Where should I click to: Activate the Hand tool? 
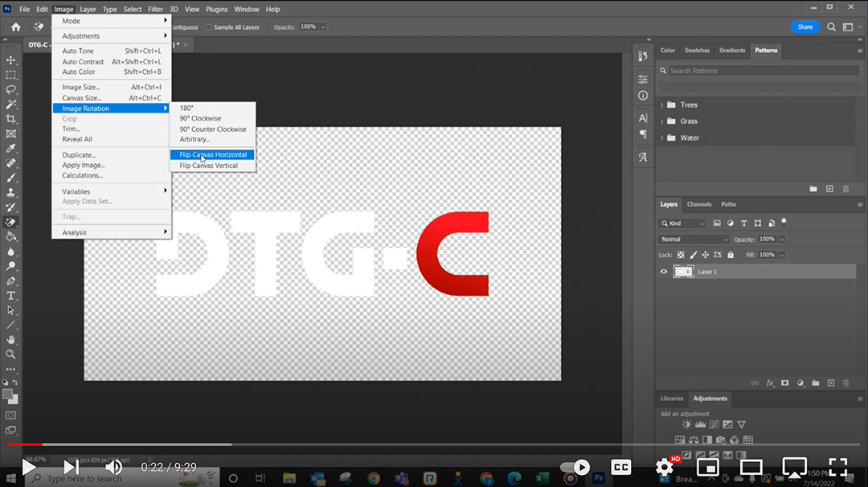(x=11, y=340)
